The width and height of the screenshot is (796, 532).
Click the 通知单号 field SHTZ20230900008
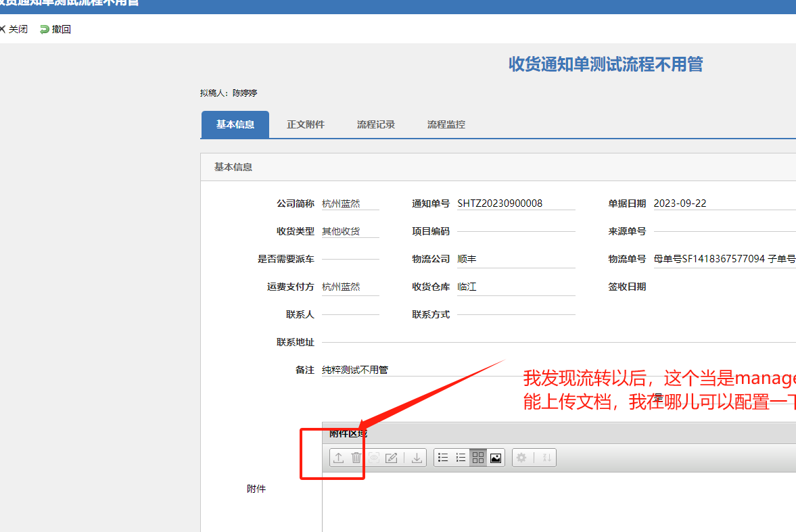(x=500, y=203)
